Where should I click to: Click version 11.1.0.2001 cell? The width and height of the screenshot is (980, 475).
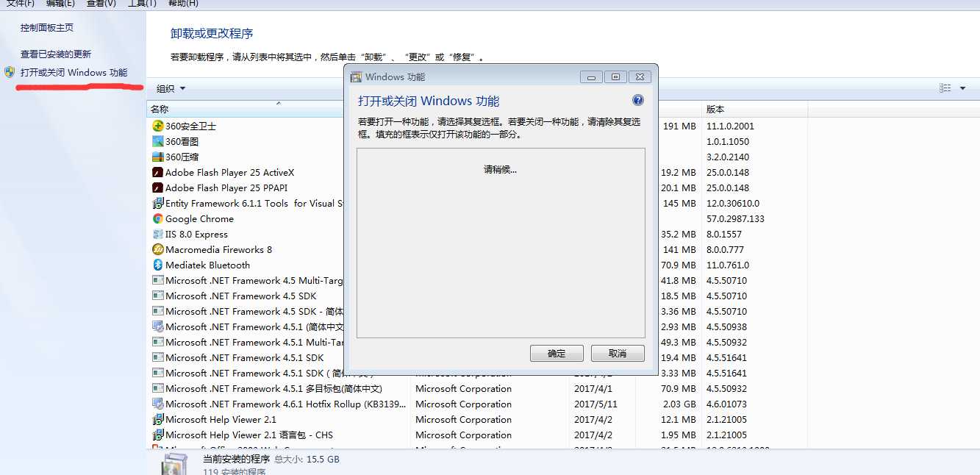point(731,126)
